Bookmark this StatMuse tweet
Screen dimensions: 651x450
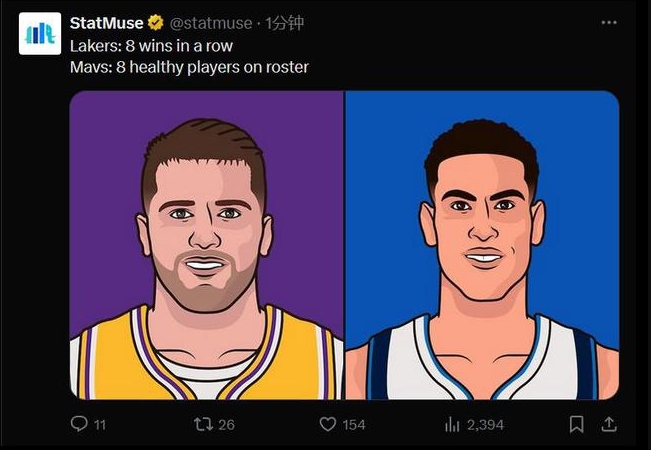coord(576,424)
